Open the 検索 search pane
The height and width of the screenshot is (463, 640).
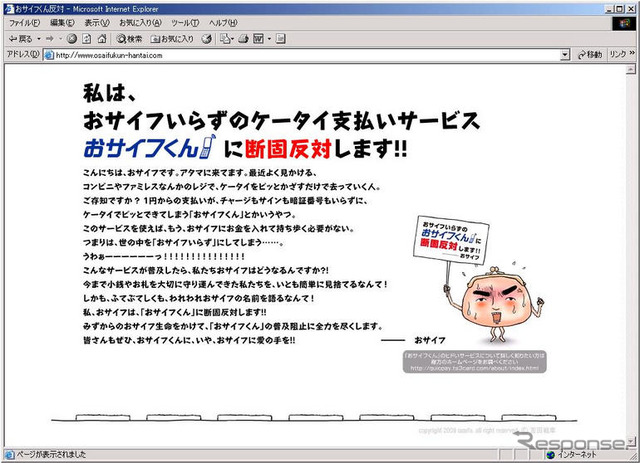(129, 39)
